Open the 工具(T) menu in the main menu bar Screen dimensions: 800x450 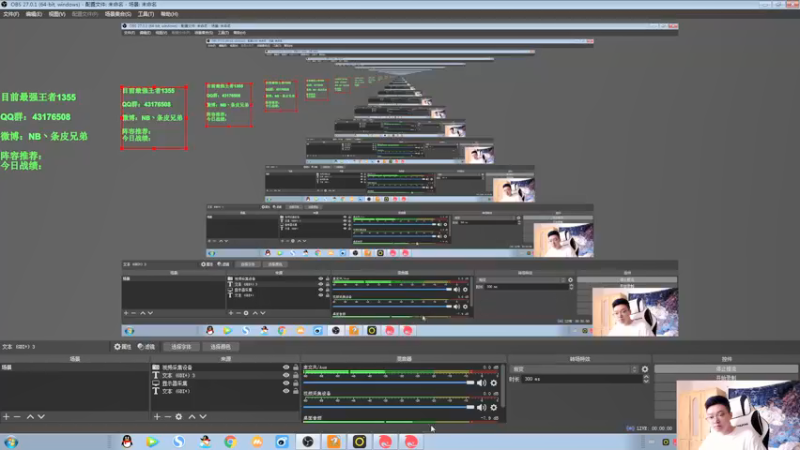coord(146,14)
